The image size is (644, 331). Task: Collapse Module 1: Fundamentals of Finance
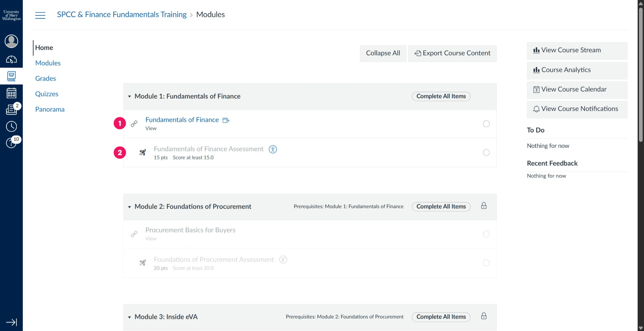129,96
